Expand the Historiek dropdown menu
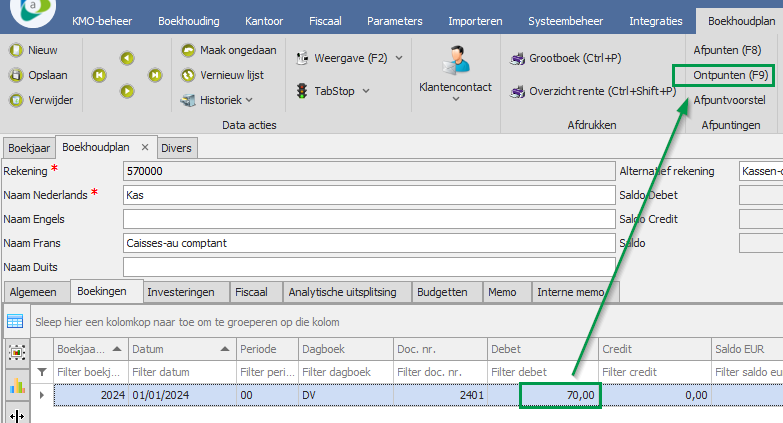Screen dimensions: 783x423 click(249, 100)
